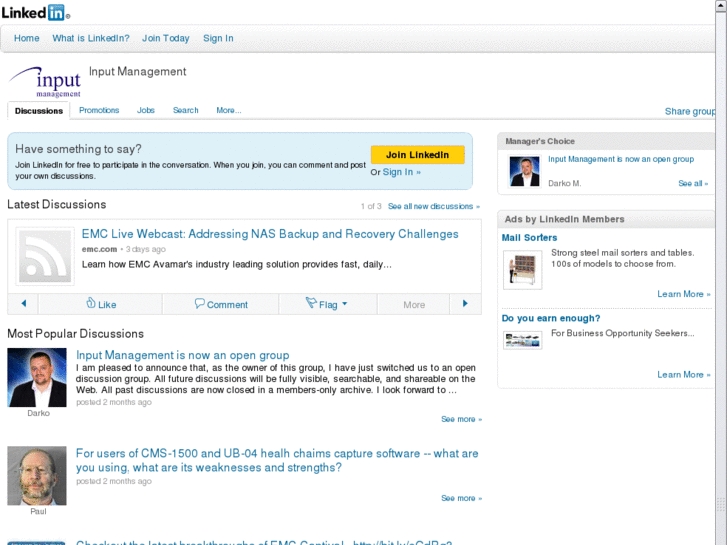Open Input Management is now an open group discussion

[x=182, y=355]
